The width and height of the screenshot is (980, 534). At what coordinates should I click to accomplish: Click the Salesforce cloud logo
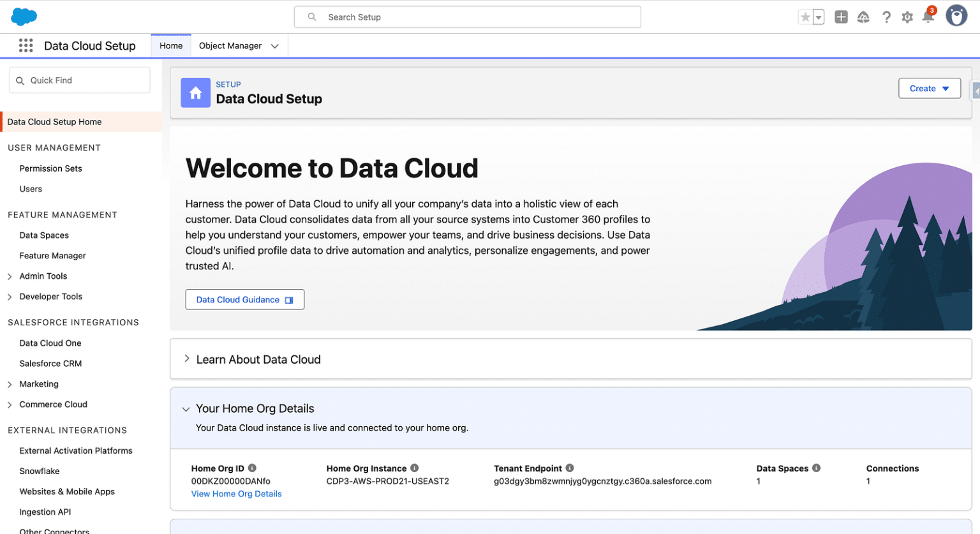24,17
